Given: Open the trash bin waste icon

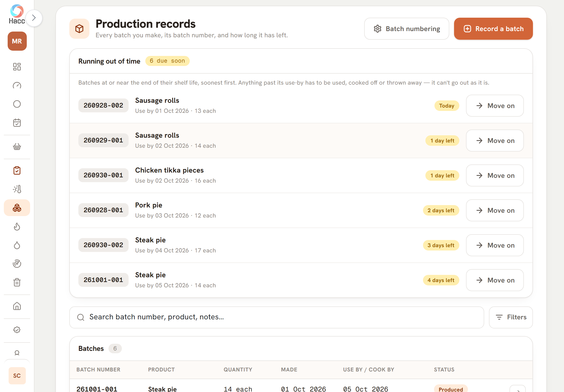Looking at the screenshot, I should point(17,283).
